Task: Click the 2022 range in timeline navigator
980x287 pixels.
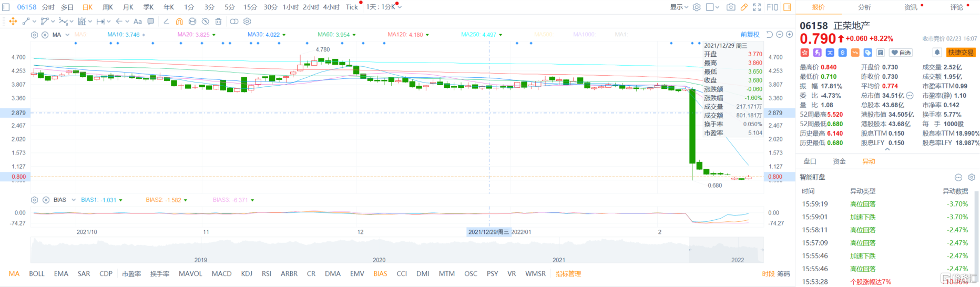Action: (738, 260)
